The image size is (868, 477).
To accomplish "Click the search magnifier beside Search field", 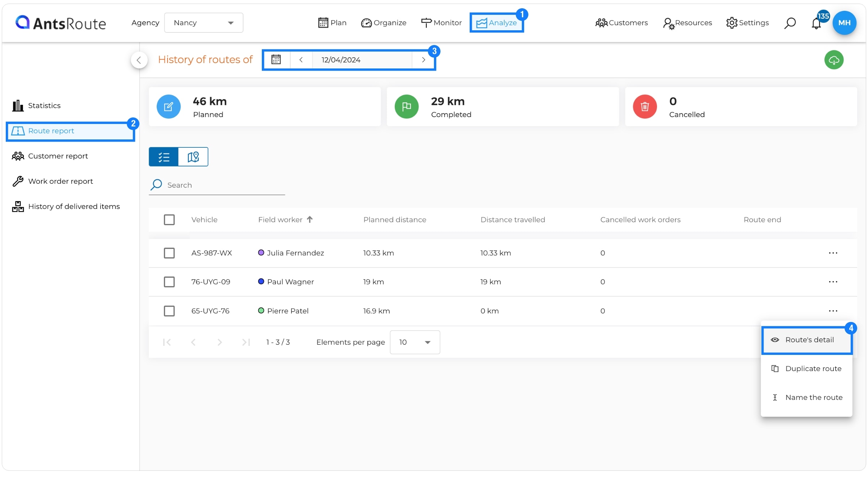I will coord(156,185).
